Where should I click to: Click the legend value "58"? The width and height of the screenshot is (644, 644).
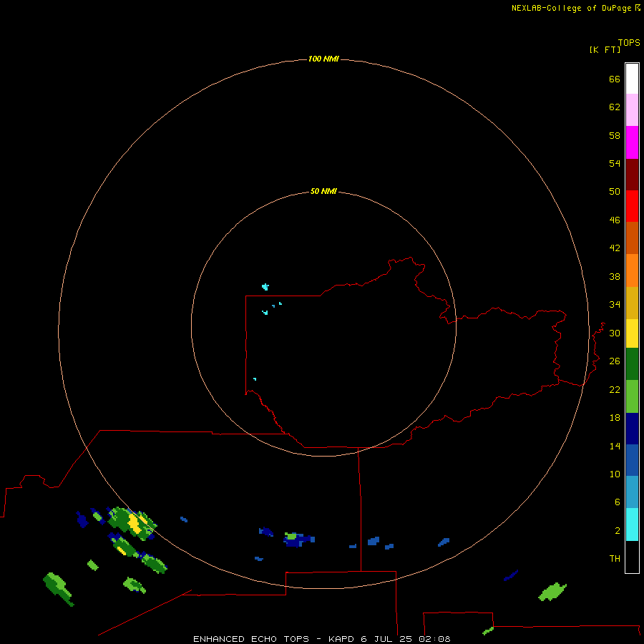click(615, 135)
